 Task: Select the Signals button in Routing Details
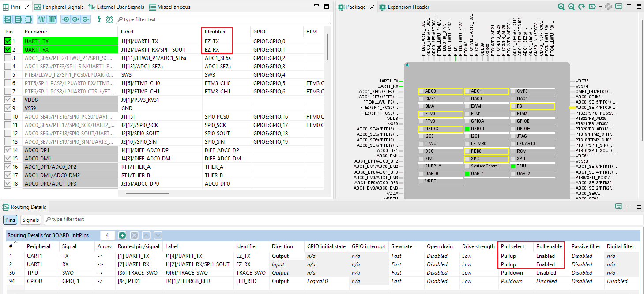pyautogui.click(x=30, y=220)
